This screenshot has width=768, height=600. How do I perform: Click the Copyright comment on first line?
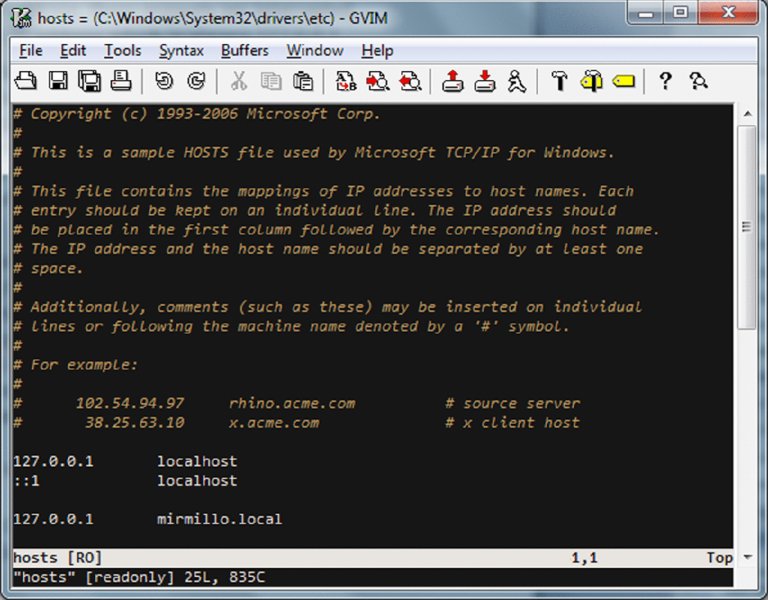196,114
